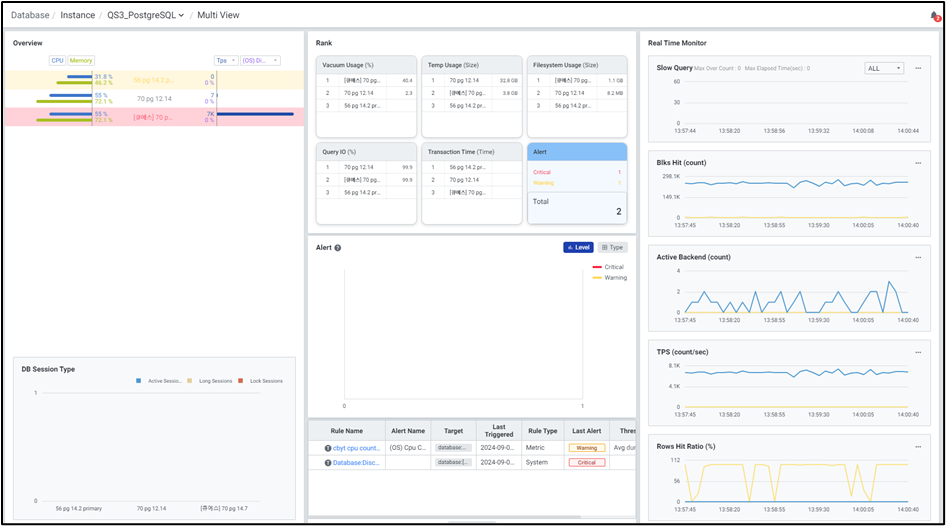Open Rows Hit Ratio chart options menu
The width and height of the screenshot is (946, 526).
(x=917, y=446)
